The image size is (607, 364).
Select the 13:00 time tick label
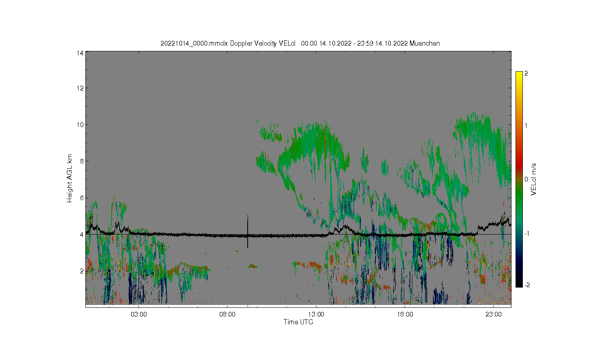click(316, 314)
